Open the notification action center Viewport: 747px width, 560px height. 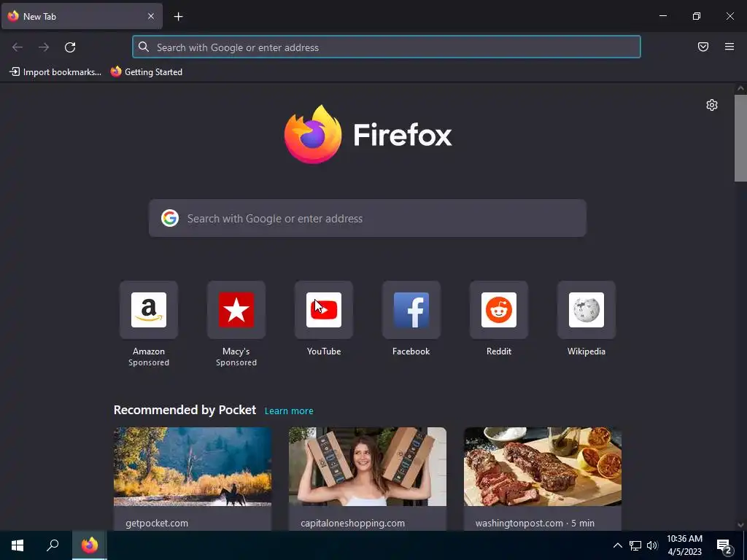point(724,546)
